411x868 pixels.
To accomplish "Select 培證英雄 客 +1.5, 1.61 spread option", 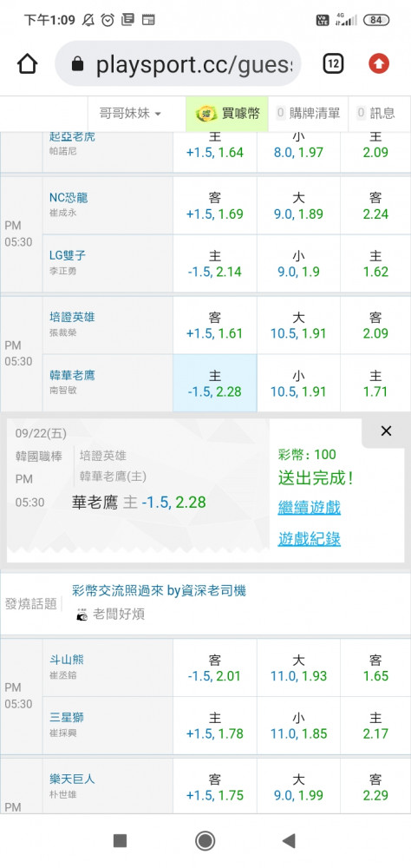I will pyautogui.click(x=215, y=325).
